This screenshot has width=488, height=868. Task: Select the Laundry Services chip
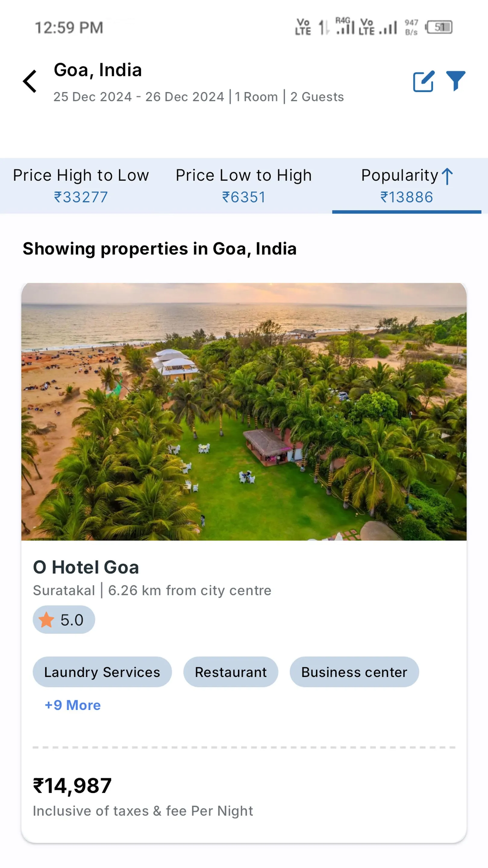102,672
